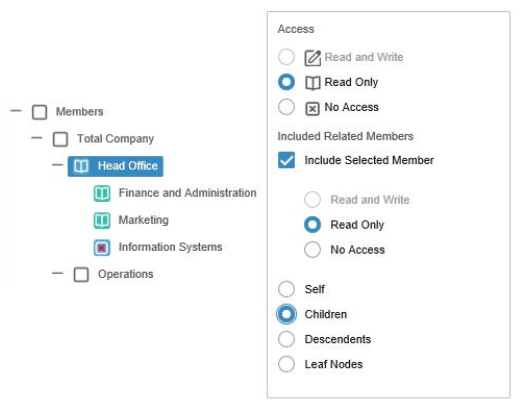Uncheck Include Selected Member
This screenshot has width=521, height=408.
pyautogui.click(x=286, y=160)
